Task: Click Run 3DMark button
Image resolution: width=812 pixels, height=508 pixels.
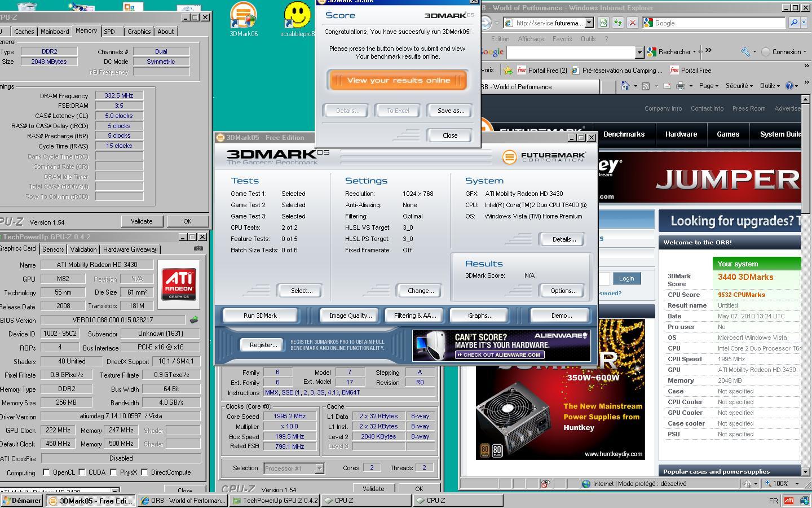Action: click(x=260, y=316)
